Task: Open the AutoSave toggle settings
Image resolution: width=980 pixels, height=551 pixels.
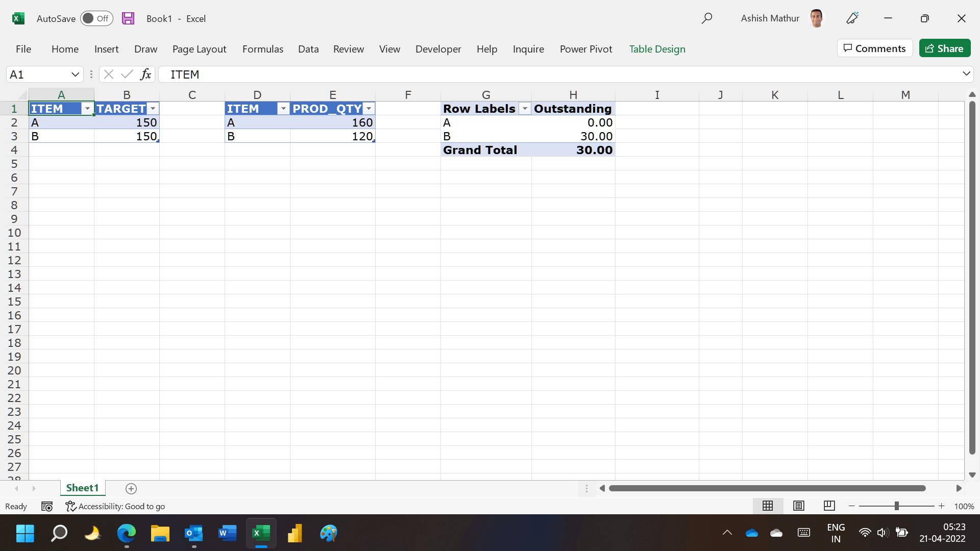Action: click(x=95, y=18)
